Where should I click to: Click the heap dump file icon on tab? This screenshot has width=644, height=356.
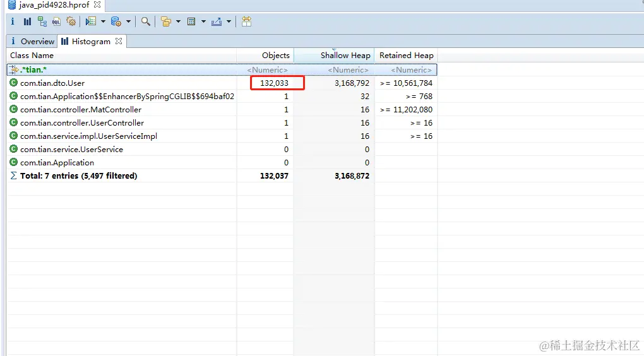[12, 5]
